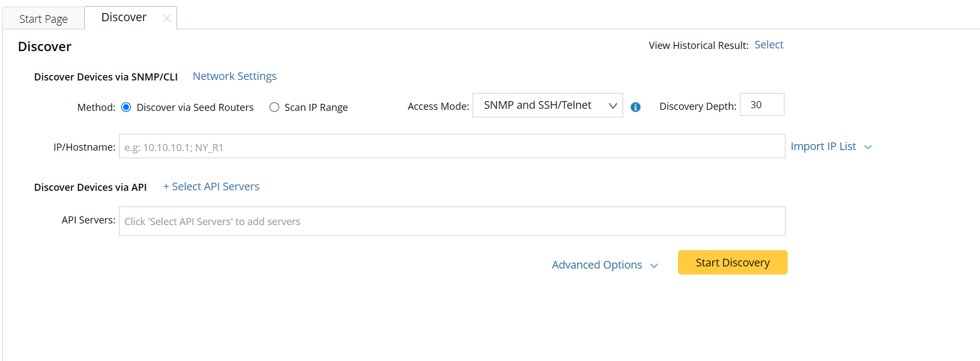
Task: Click into the IP/Hostname text box
Action: click(451, 147)
